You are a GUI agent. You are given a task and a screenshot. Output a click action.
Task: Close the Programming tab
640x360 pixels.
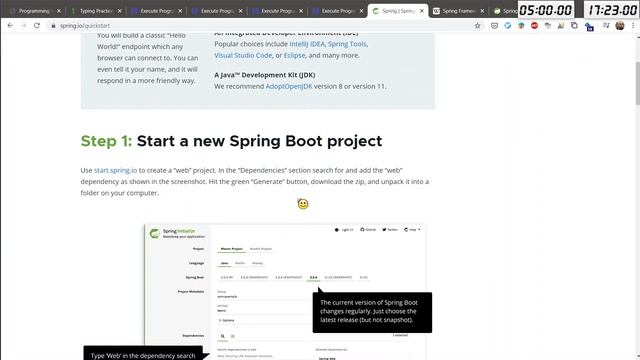pyautogui.click(x=58, y=11)
